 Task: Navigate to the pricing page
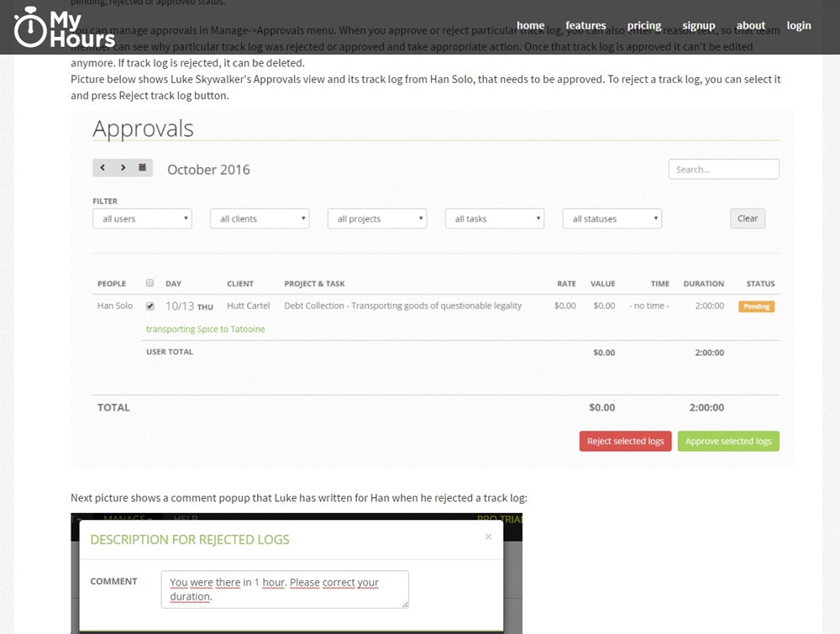click(x=644, y=25)
